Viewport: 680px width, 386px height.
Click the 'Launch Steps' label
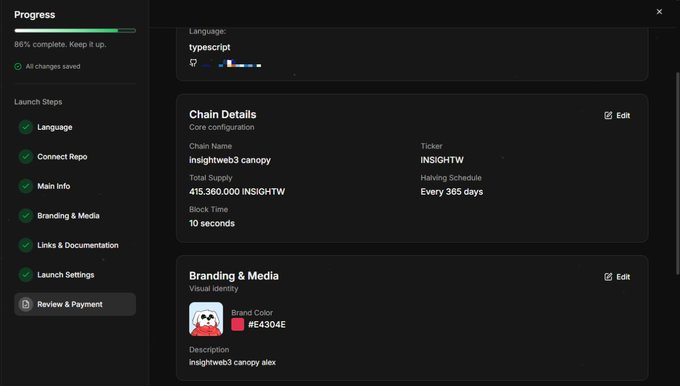pyautogui.click(x=38, y=102)
